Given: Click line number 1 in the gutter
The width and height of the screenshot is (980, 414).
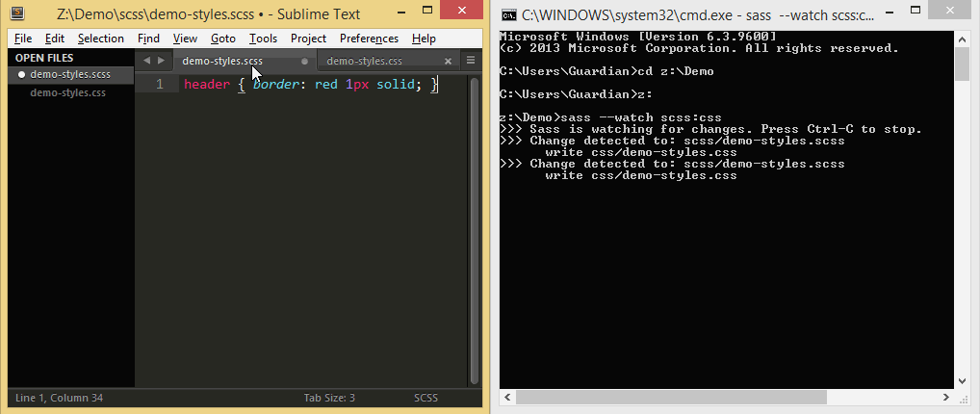Looking at the screenshot, I should click(160, 84).
